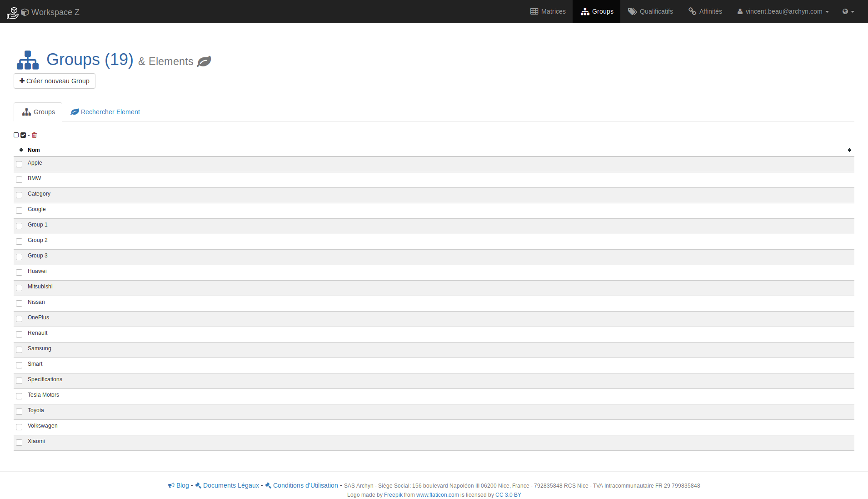
Task: Click the Tesla Motors group name
Action: [x=44, y=395]
